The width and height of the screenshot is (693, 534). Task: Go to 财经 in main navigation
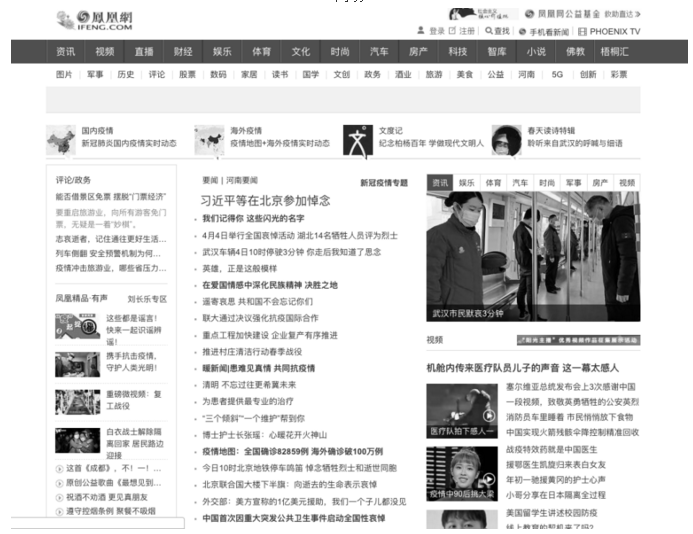(183, 52)
